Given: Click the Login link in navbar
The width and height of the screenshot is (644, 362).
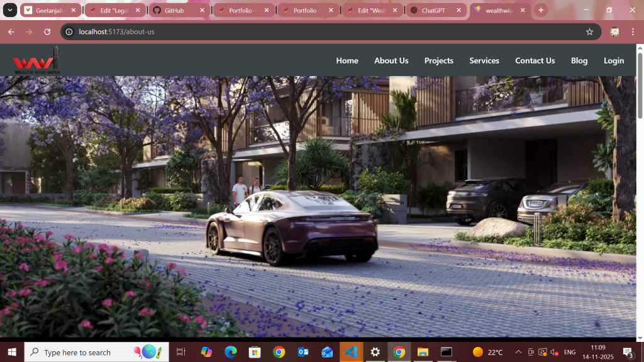Looking at the screenshot, I should [x=613, y=61].
